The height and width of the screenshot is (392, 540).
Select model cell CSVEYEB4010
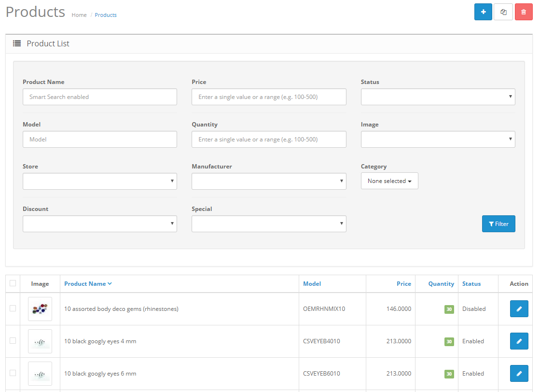click(x=322, y=341)
